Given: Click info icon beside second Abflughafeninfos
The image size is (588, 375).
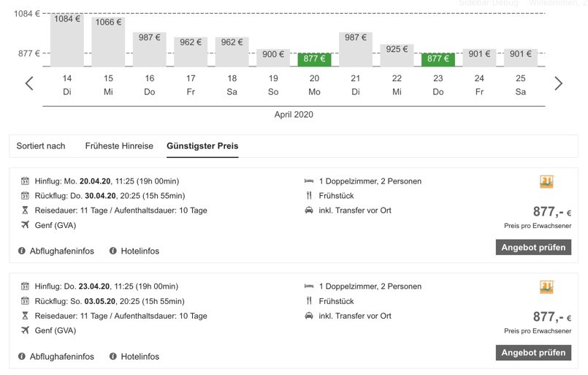Looking at the screenshot, I should 22,357.
